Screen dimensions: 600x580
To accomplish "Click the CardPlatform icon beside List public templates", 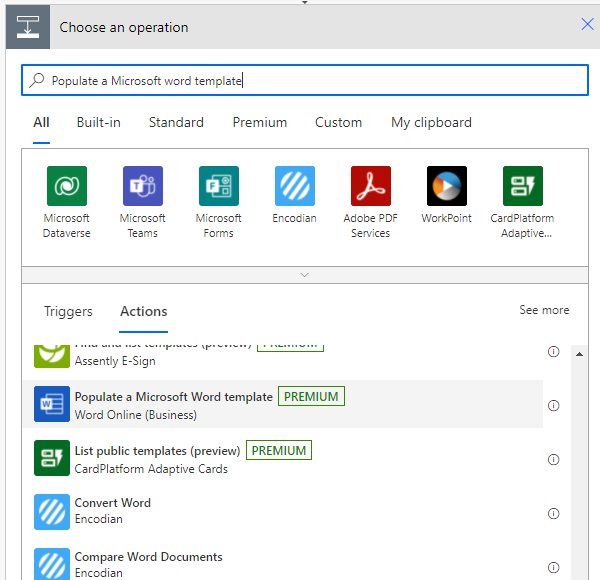I will coord(52,458).
